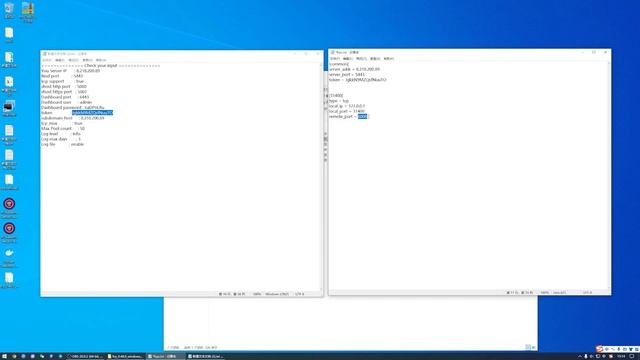Click the Notepad icon in frpc.ini title bar
This screenshot has height=360, width=640.
333,52
